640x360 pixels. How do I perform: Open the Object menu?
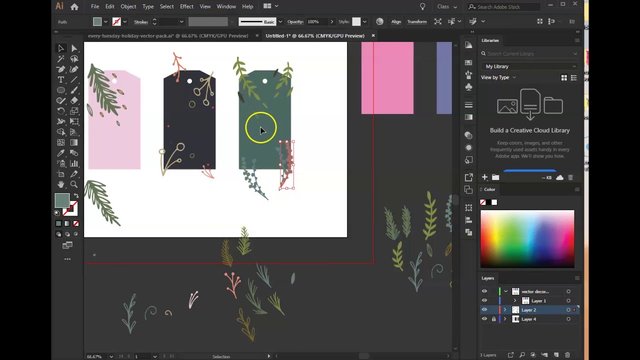point(128,7)
